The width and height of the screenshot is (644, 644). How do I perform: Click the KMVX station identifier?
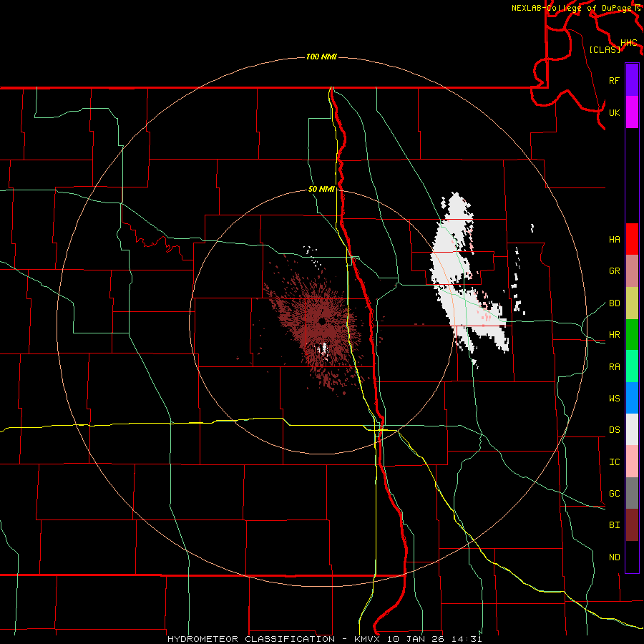368,639
